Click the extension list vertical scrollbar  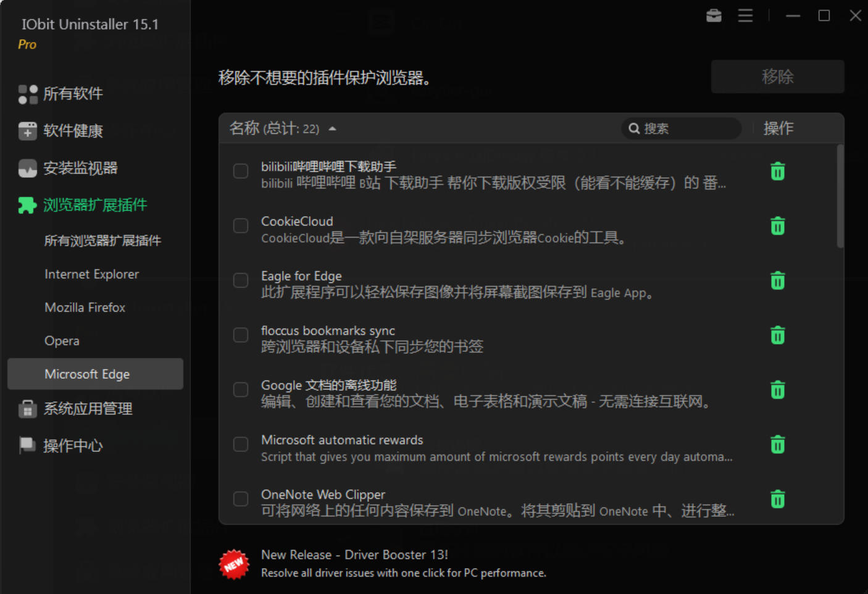pos(840,198)
